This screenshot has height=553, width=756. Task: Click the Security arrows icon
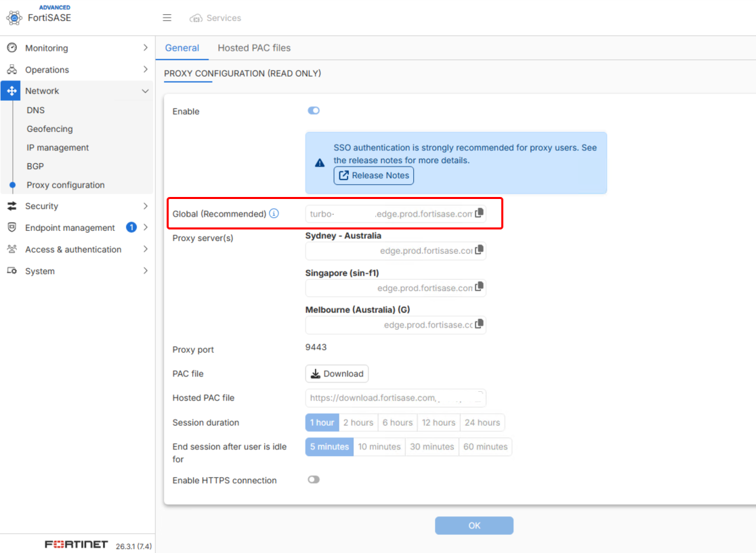coord(12,206)
